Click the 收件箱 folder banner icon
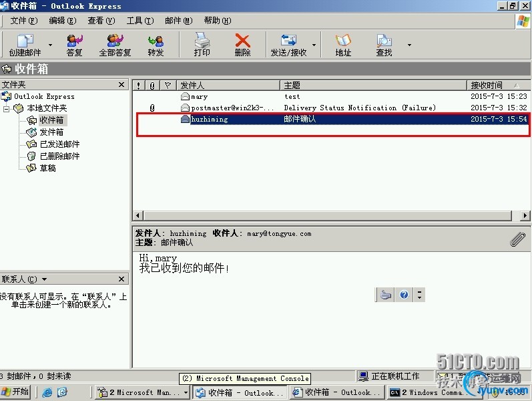This screenshot has width=532, height=401. 7,69
